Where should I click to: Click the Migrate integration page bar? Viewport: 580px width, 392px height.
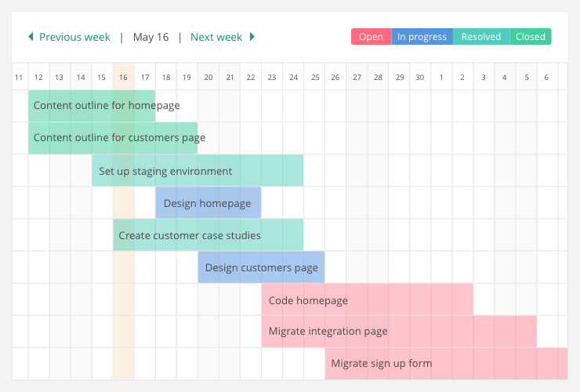(x=399, y=332)
